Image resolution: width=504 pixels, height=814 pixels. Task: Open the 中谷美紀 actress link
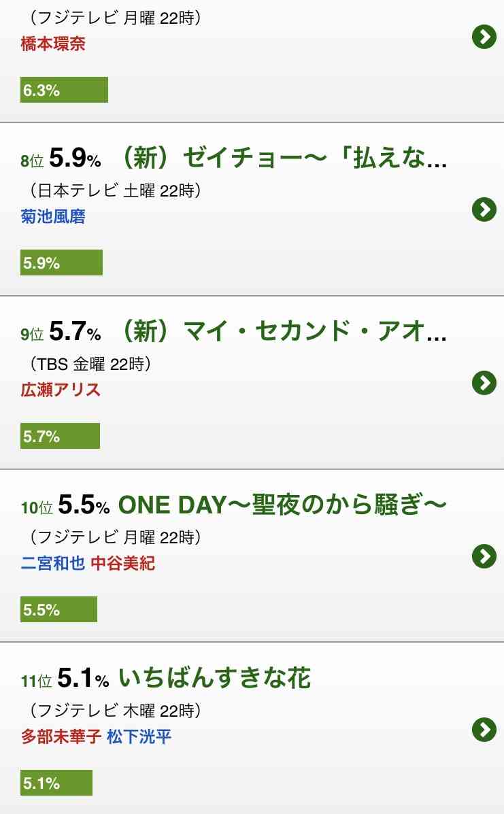pos(123,563)
